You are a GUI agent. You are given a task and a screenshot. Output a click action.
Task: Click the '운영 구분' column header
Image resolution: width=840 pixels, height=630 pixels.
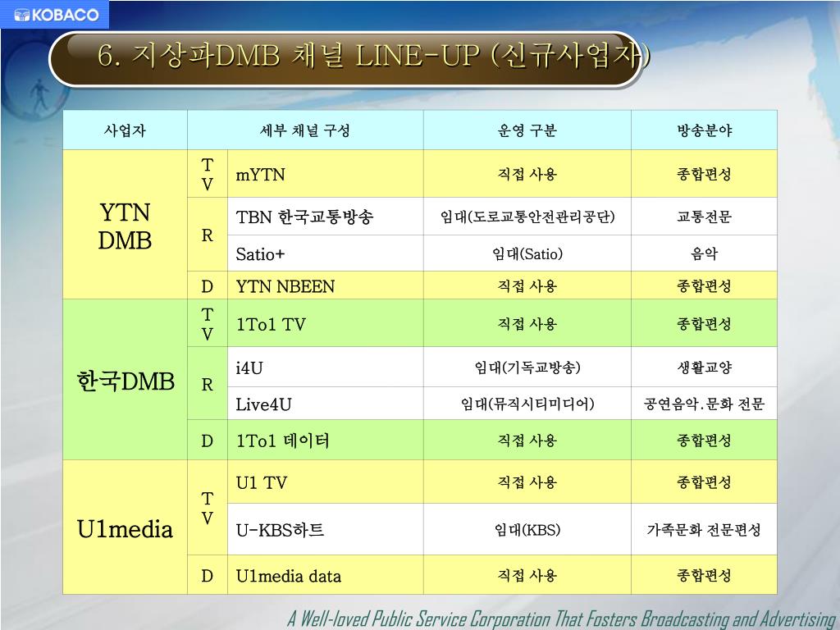coord(527,130)
